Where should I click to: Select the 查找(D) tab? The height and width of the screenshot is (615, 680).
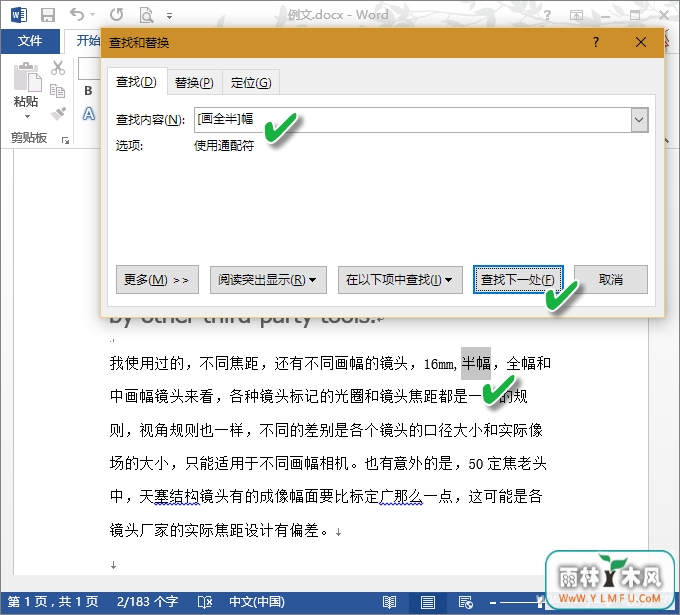137,82
